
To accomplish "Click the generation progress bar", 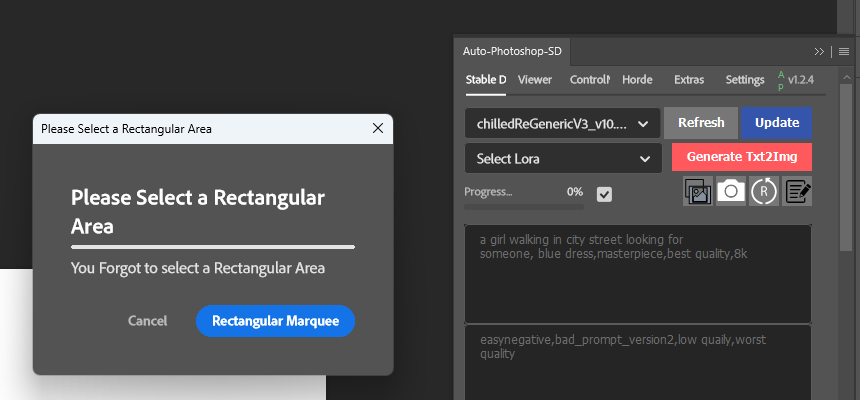I will (524, 207).
